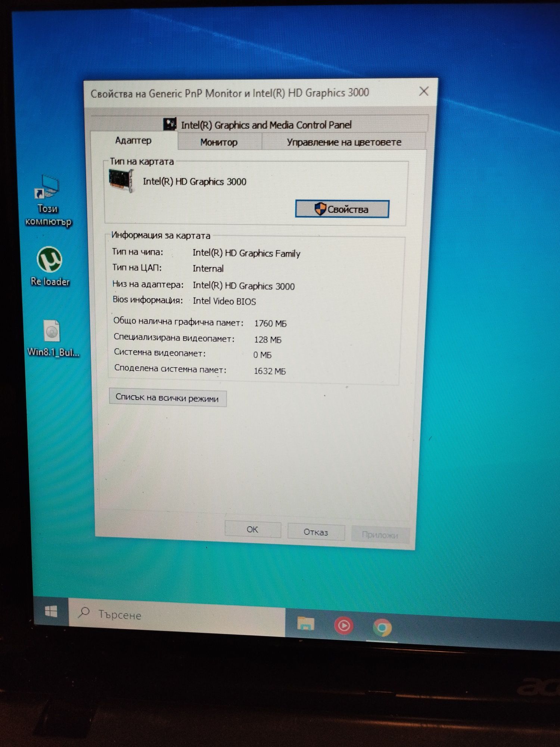Click the Приложи button
This screenshot has height=747, width=560.
pyautogui.click(x=380, y=535)
